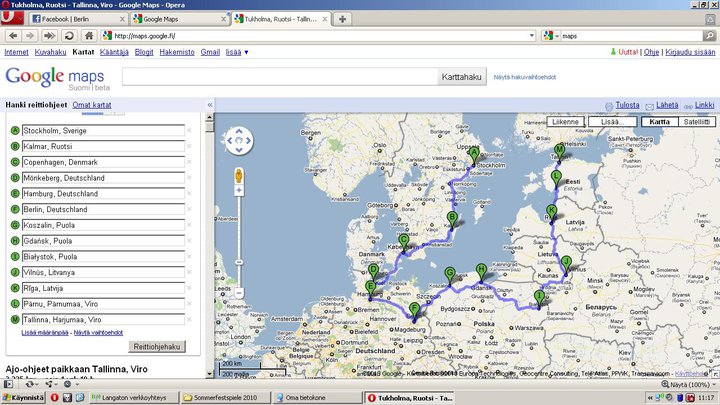Screen dimensions: 720x405
Task: Open the lisää dropdown in top navigation
Action: (x=237, y=51)
